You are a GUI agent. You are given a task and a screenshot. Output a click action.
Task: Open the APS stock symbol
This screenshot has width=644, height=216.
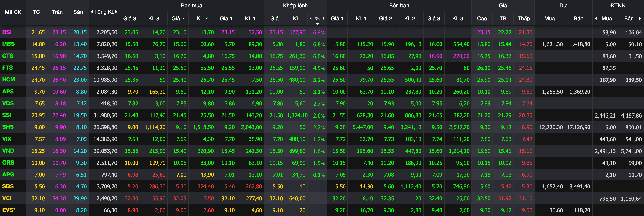click(8, 91)
